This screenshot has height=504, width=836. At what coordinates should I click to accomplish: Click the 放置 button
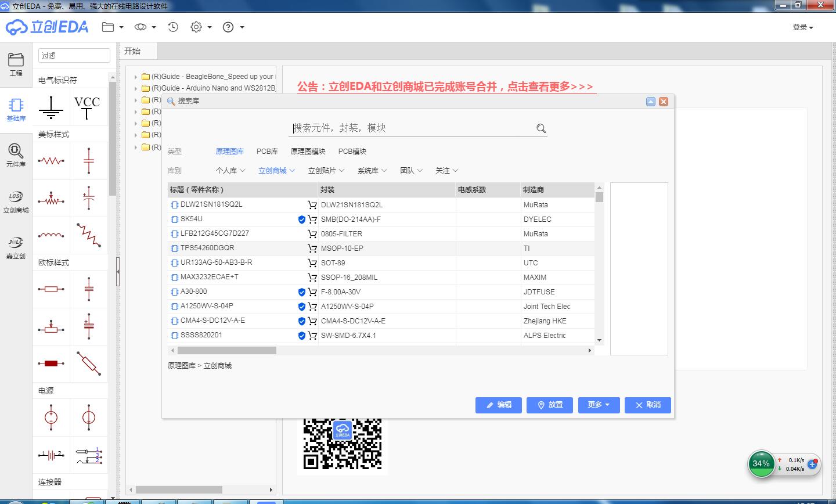(550, 405)
